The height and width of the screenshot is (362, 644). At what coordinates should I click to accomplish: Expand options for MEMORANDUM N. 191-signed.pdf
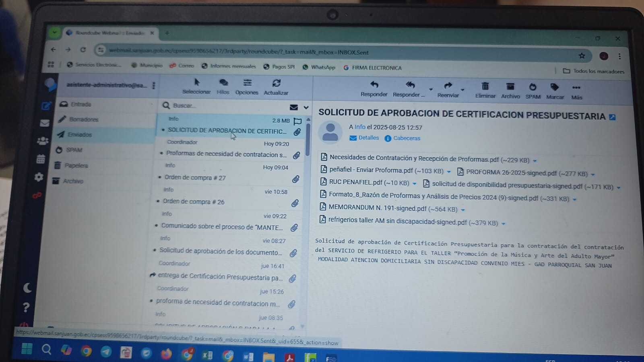463,210
